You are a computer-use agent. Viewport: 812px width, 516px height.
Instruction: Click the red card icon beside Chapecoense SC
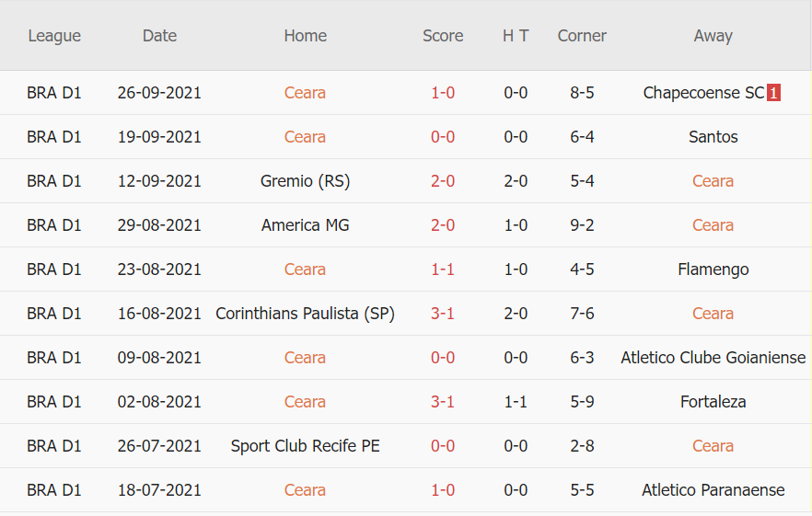coord(773,93)
